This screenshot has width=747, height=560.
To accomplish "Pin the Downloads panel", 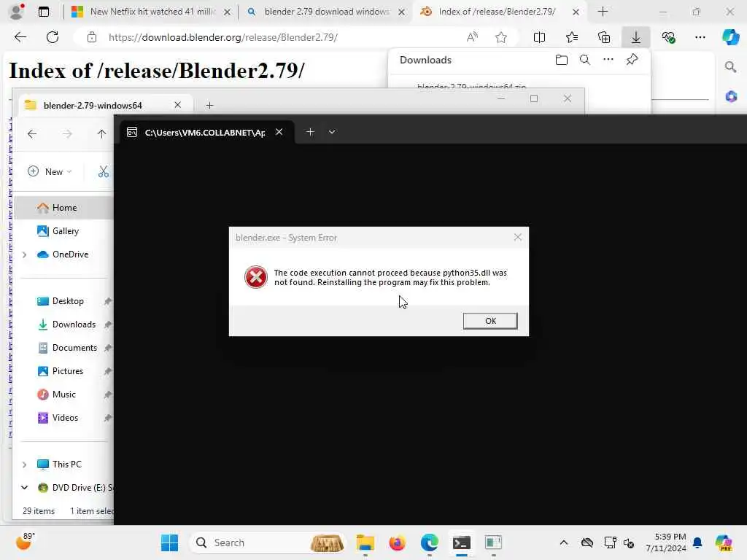I will 632,60.
